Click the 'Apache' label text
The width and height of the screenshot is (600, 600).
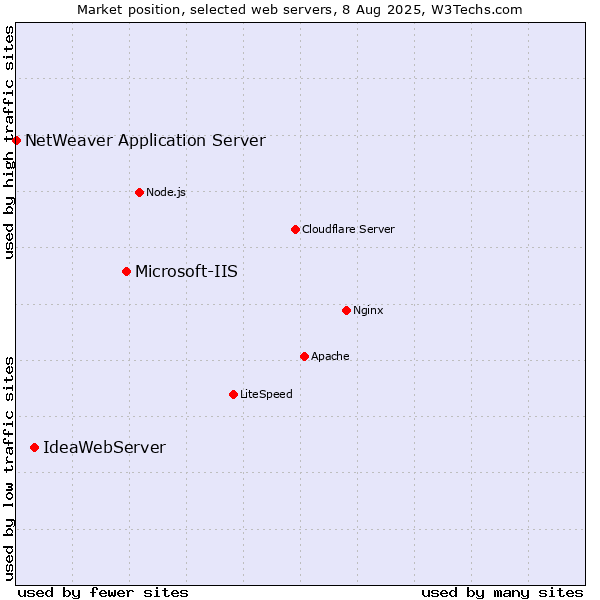(x=330, y=357)
